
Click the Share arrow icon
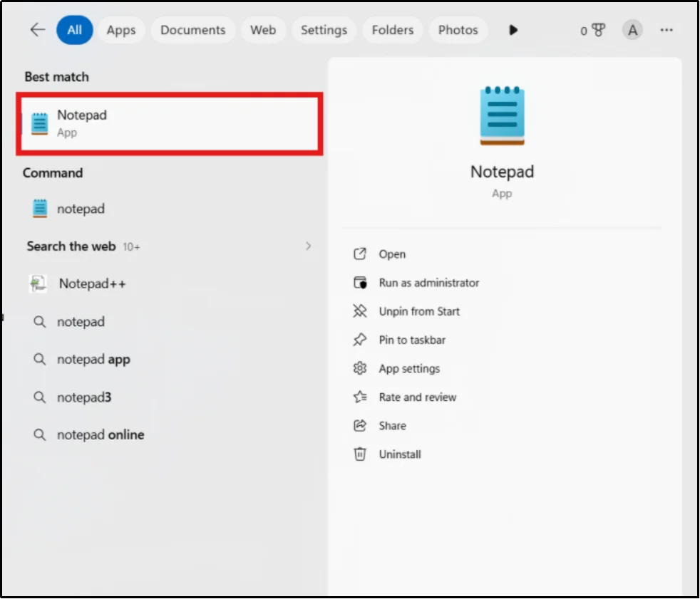click(x=360, y=425)
